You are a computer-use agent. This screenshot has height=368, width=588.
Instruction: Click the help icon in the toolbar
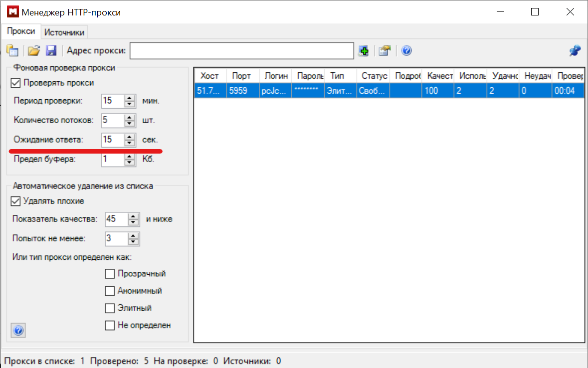coord(406,50)
